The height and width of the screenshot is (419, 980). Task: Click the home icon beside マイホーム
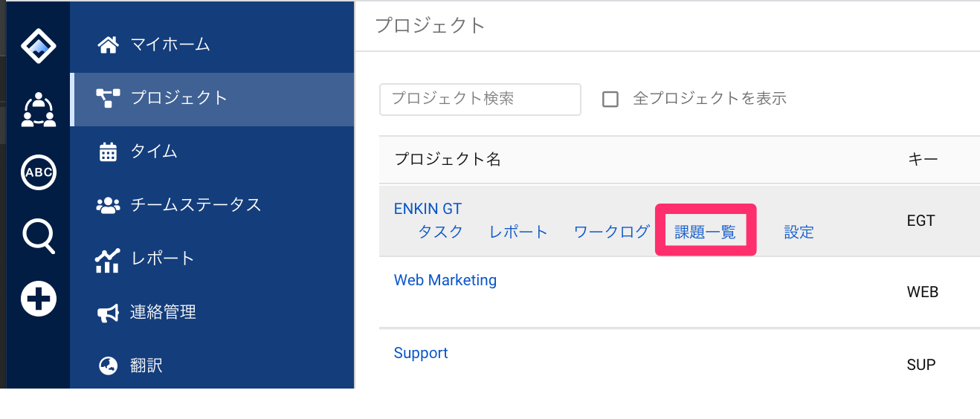click(109, 45)
